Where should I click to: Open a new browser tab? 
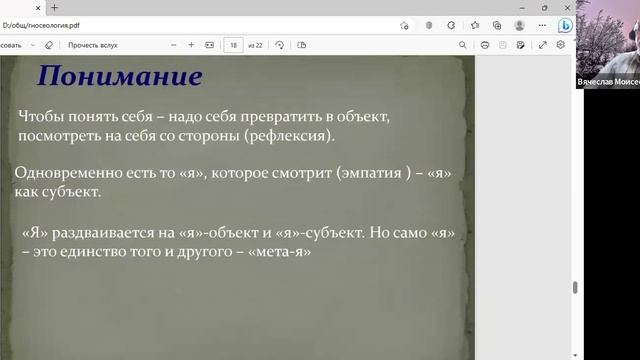54,8
